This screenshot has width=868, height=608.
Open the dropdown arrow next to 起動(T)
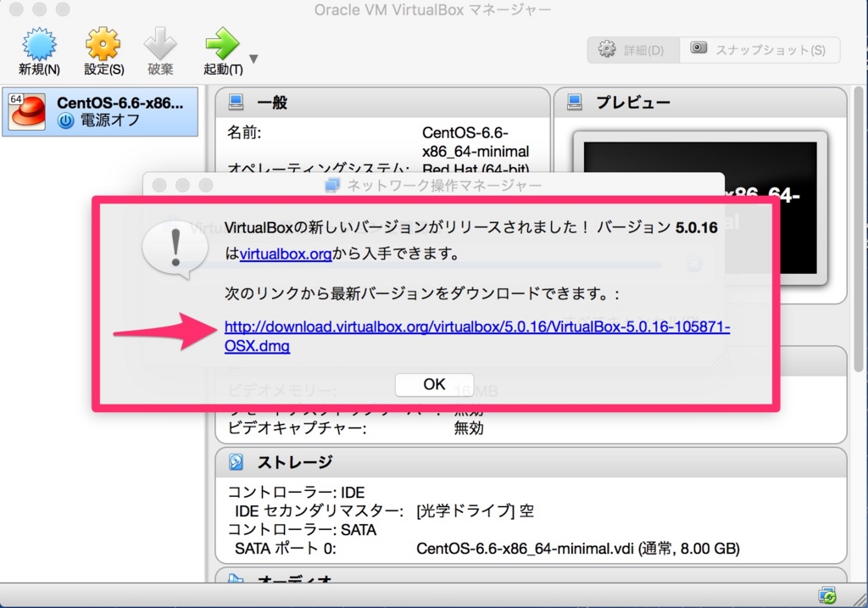pyautogui.click(x=253, y=59)
